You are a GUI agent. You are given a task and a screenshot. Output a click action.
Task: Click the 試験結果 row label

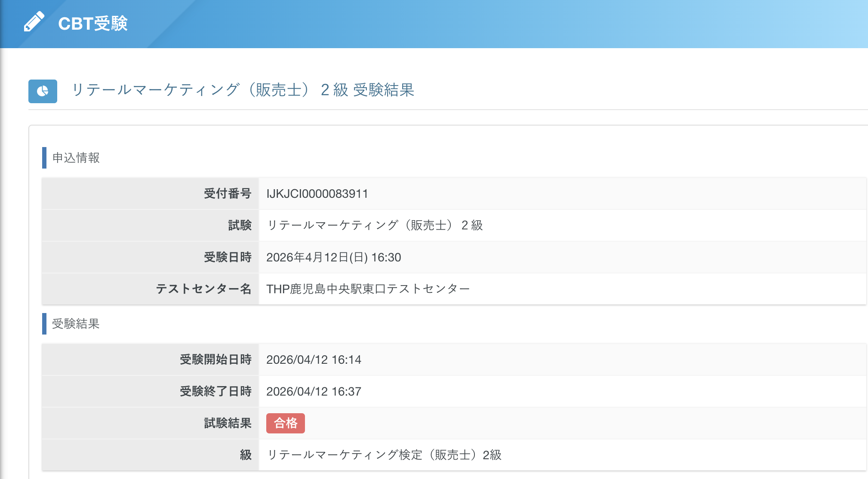pos(229,423)
